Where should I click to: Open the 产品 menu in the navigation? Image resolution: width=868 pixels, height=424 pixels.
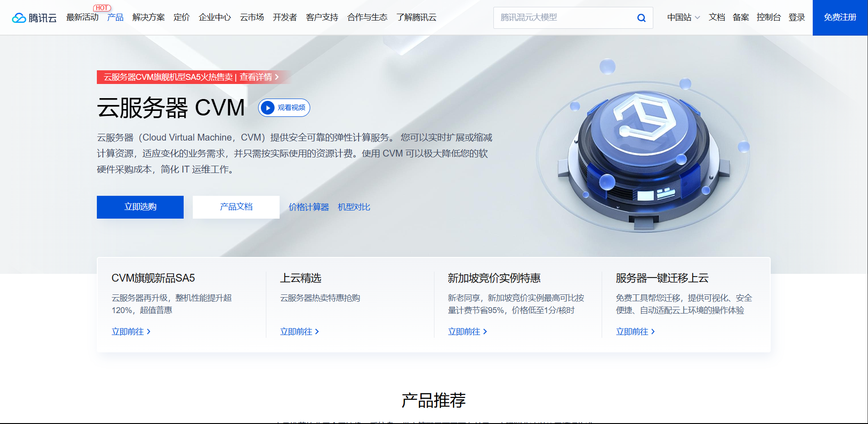115,18
